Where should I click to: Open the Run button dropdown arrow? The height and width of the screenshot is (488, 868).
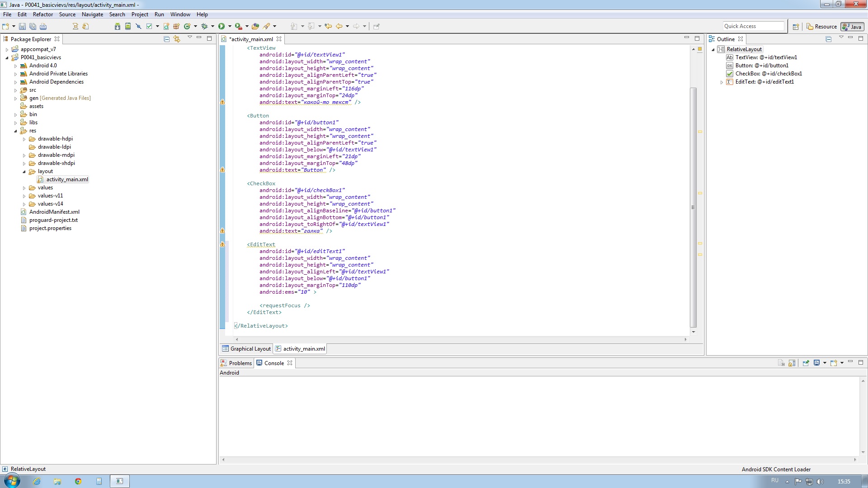pyautogui.click(x=230, y=26)
